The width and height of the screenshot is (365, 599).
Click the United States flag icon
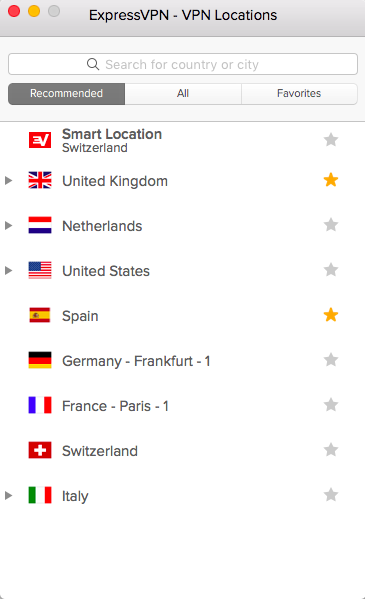click(x=40, y=270)
